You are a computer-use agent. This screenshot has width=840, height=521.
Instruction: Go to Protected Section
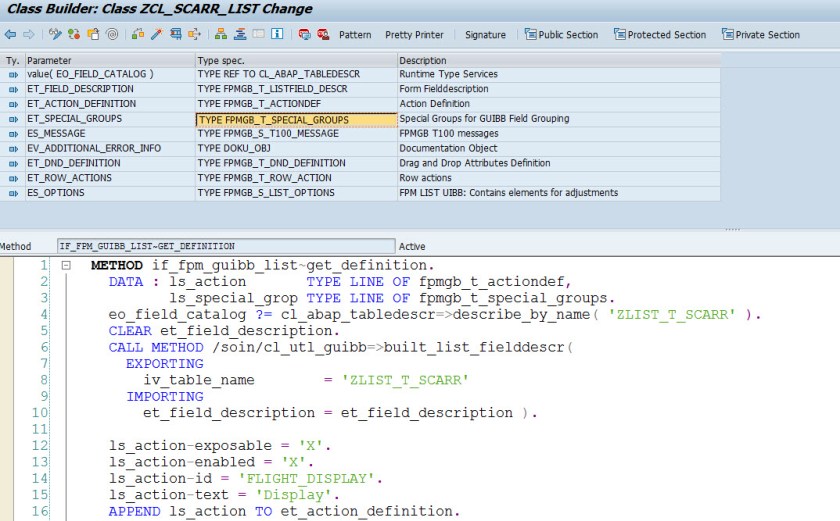click(x=660, y=35)
